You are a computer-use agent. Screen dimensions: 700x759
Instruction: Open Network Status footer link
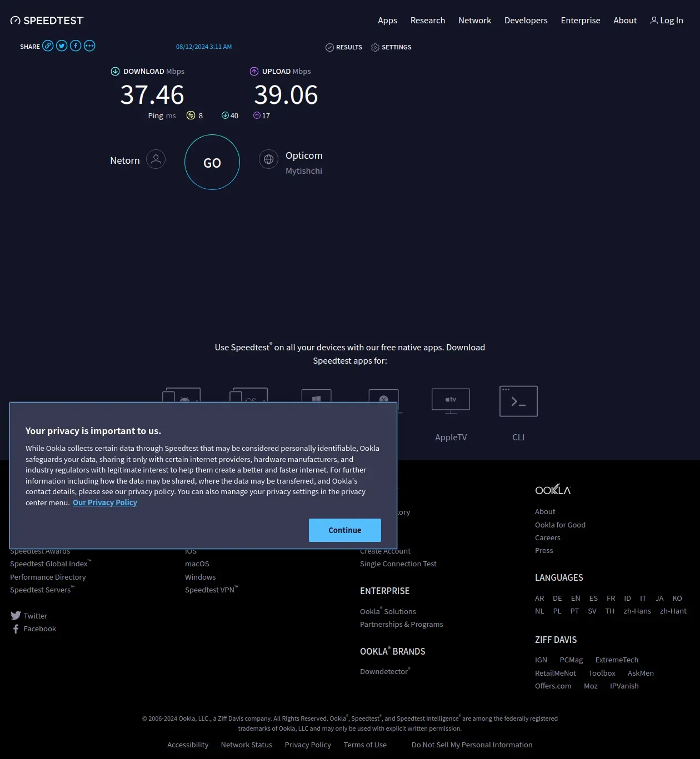coord(247,745)
